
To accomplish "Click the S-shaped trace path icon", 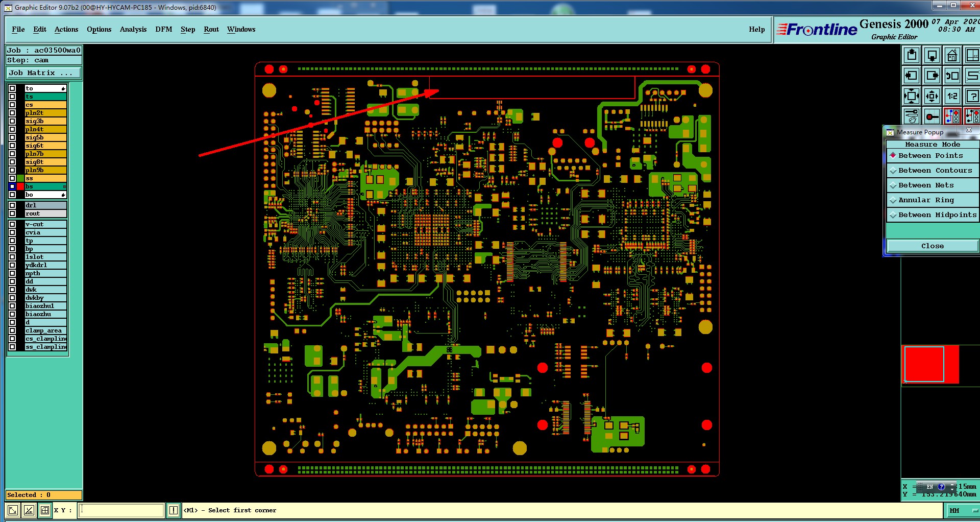I will (972, 76).
